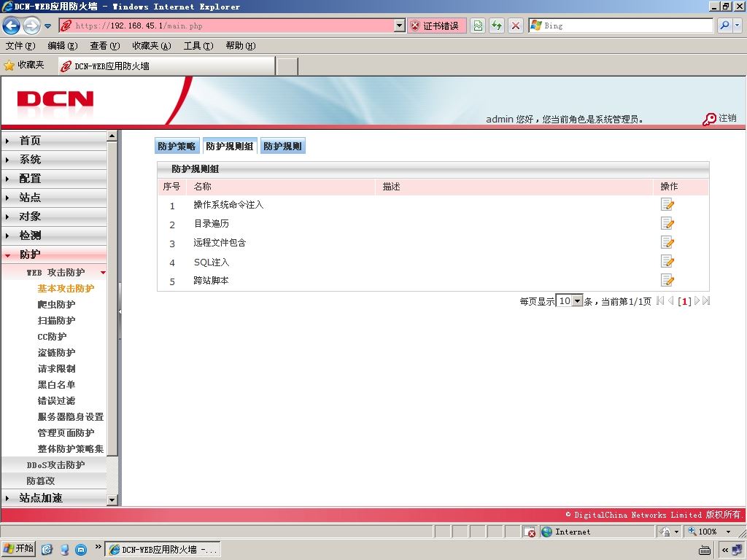The height and width of the screenshot is (560, 747).
Task: Click the IE back button
Action: point(12,26)
